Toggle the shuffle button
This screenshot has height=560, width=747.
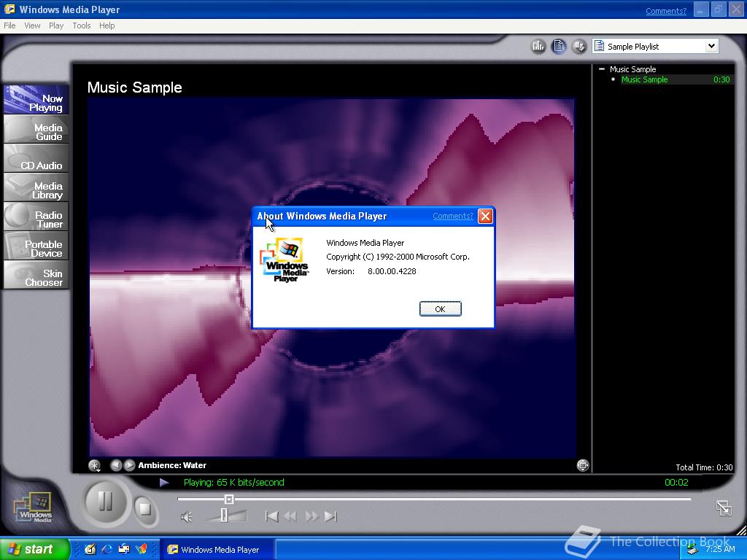coord(578,46)
